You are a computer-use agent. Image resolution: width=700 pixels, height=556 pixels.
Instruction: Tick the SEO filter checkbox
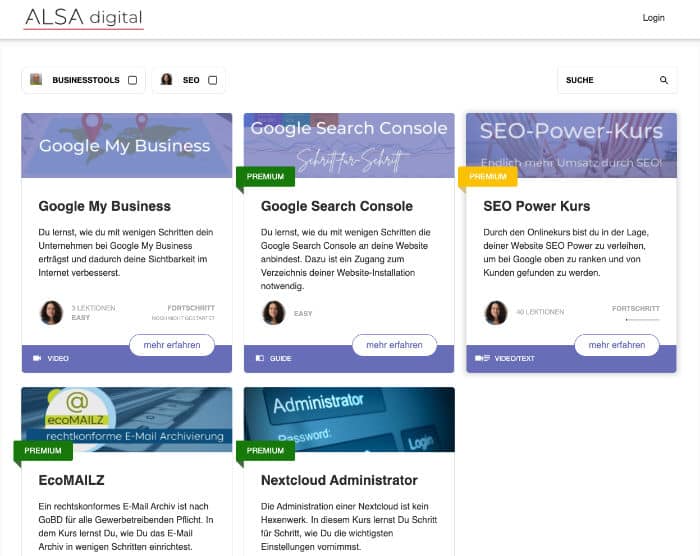click(213, 80)
